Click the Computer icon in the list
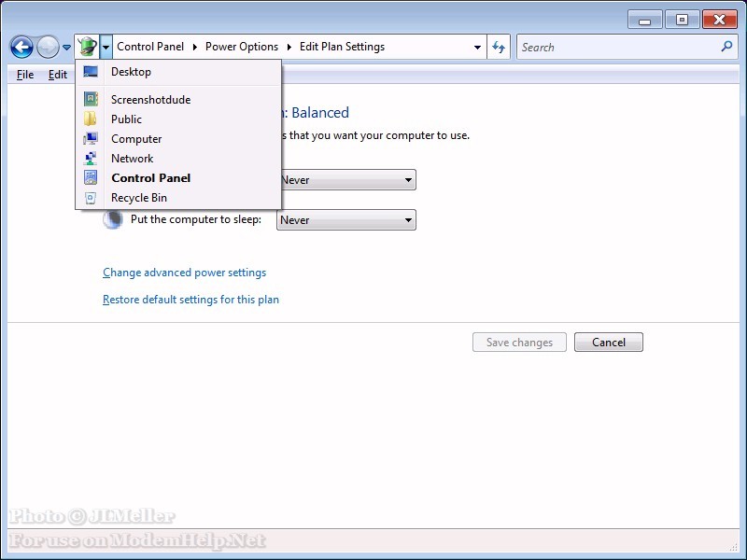The height and width of the screenshot is (560, 747). (x=91, y=138)
